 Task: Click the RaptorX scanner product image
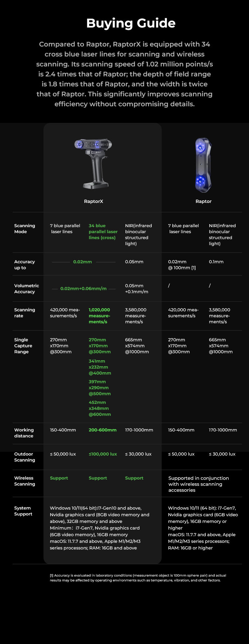(x=93, y=163)
